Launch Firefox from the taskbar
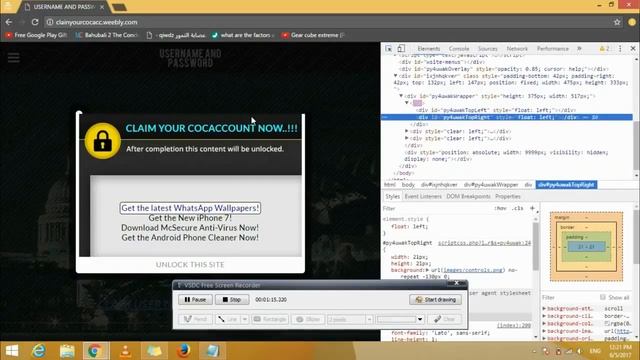The image size is (640, 360). tap(184, 351)
